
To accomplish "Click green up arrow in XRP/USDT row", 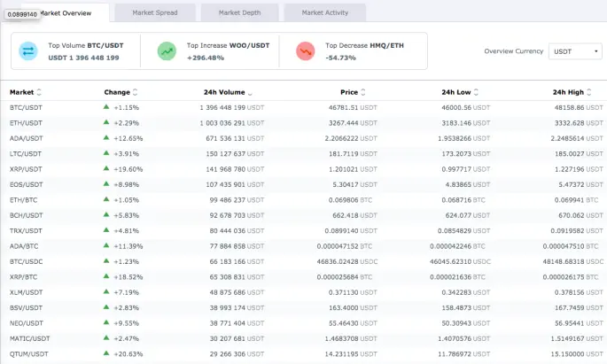I will (x=106, y=168).
